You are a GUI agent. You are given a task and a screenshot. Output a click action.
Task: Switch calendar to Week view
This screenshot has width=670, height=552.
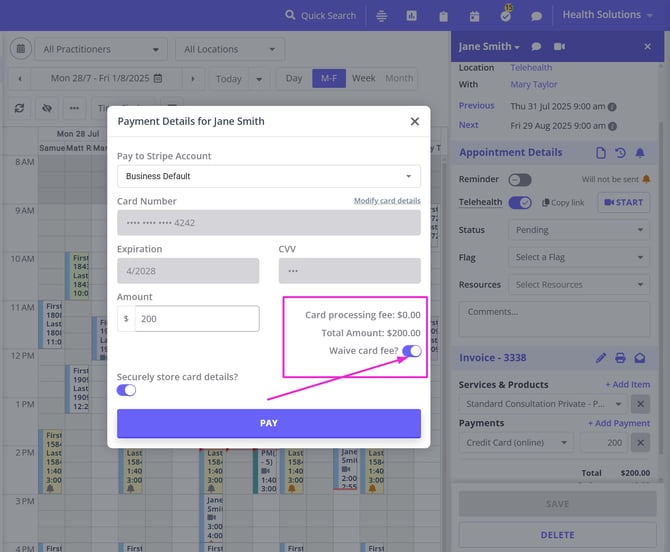pos(363,78)
